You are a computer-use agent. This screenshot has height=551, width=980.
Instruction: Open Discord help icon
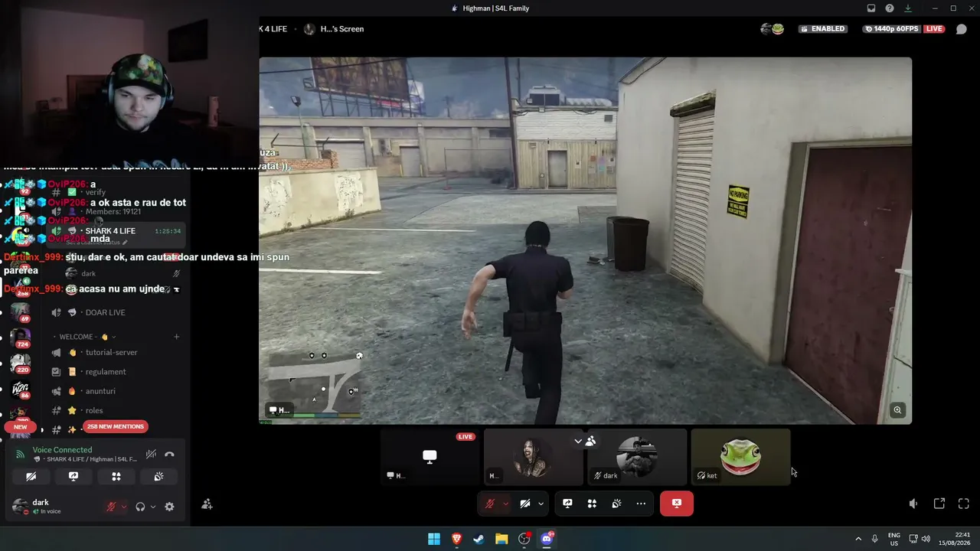tap(890, 8)
